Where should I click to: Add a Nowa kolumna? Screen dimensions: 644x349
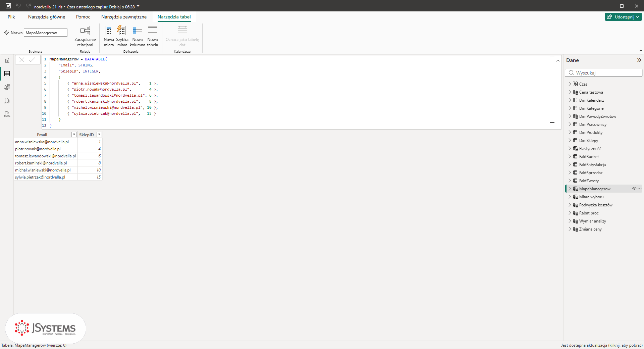138,37
